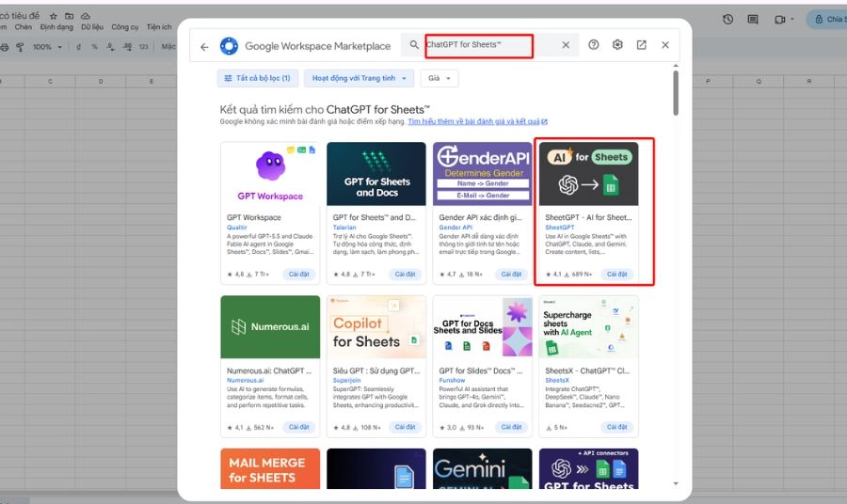This screenshot has width=847, height=504.
Task: Click the 'Numerous.ai: ChatGPT ...' title
Action: [269, 370]
